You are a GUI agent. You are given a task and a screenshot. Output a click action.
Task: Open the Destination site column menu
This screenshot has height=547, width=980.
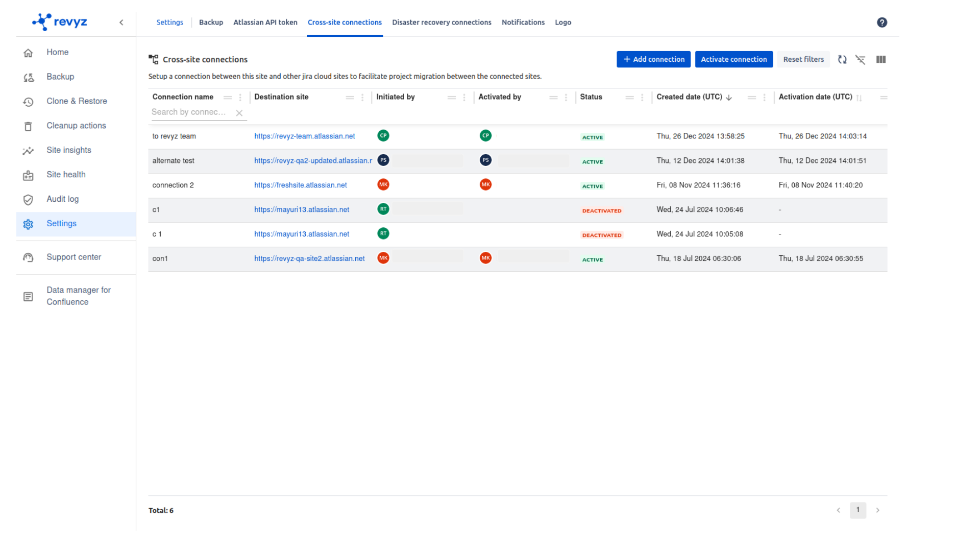[362, 98]
